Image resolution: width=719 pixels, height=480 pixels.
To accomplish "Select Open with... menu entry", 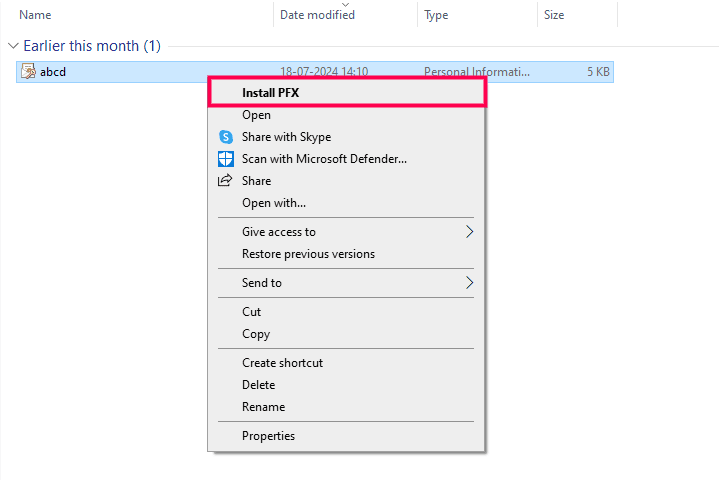I will pos(273,203).
